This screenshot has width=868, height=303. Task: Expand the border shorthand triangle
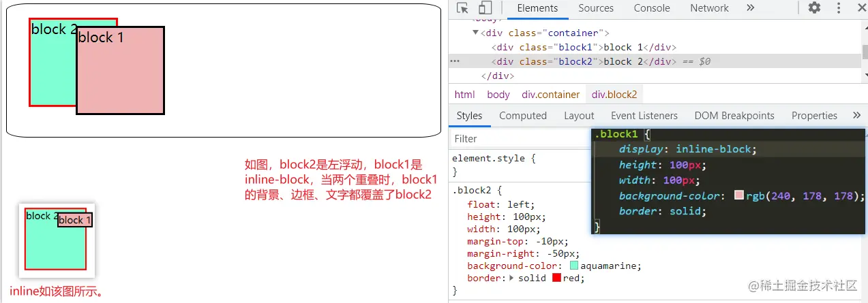pos(512,278)
